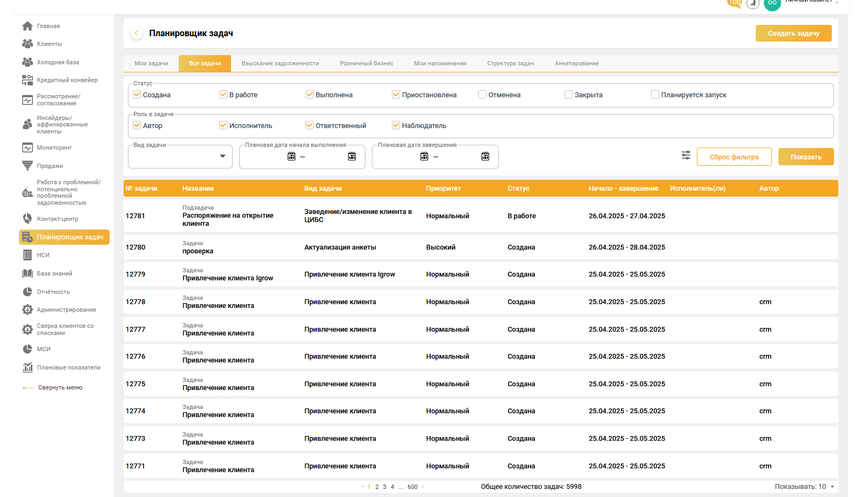Check the Отменена status checkbox

click(483, 95)
